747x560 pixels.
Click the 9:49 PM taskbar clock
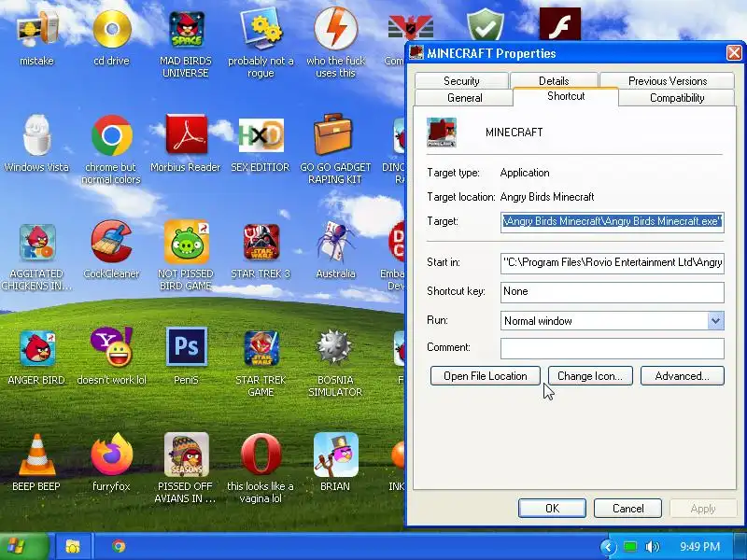[x=699, y=546]
